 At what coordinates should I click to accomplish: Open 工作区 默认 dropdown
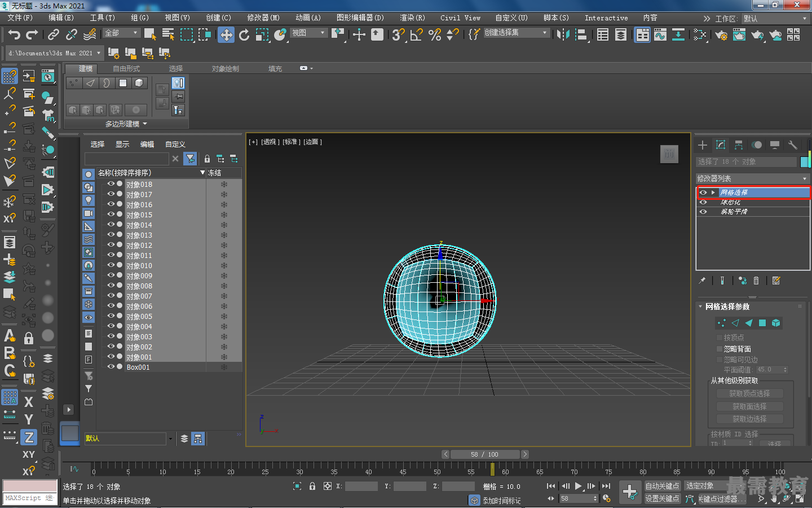[776, 19]
